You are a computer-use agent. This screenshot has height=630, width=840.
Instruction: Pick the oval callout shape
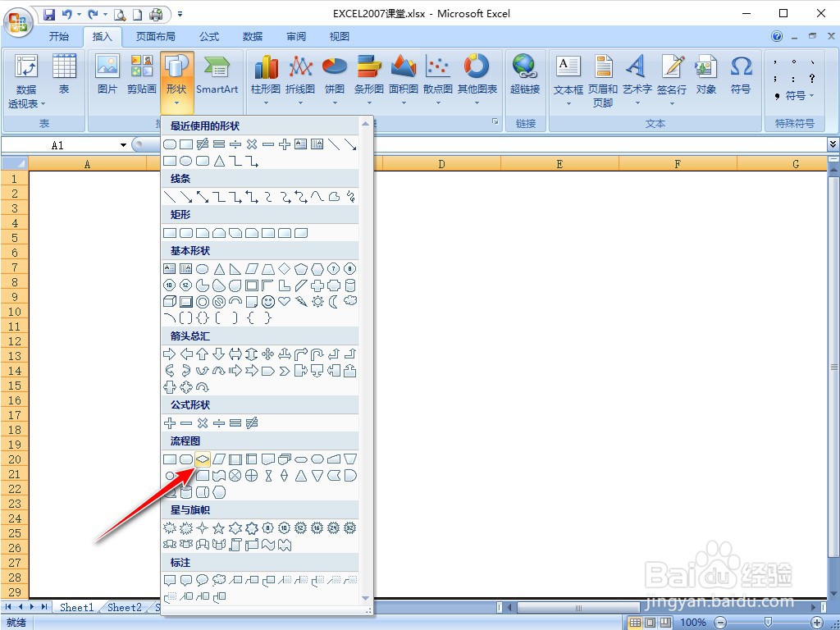[203, 580]
